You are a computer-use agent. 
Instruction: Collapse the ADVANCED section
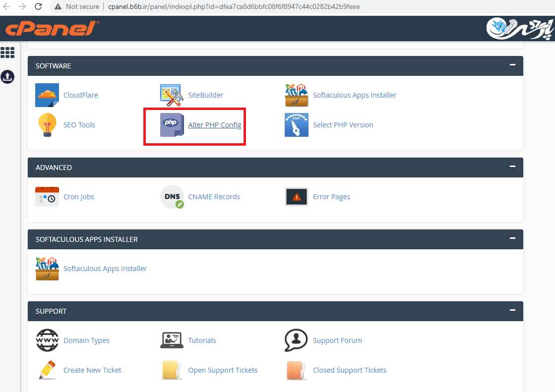point(512,167)
